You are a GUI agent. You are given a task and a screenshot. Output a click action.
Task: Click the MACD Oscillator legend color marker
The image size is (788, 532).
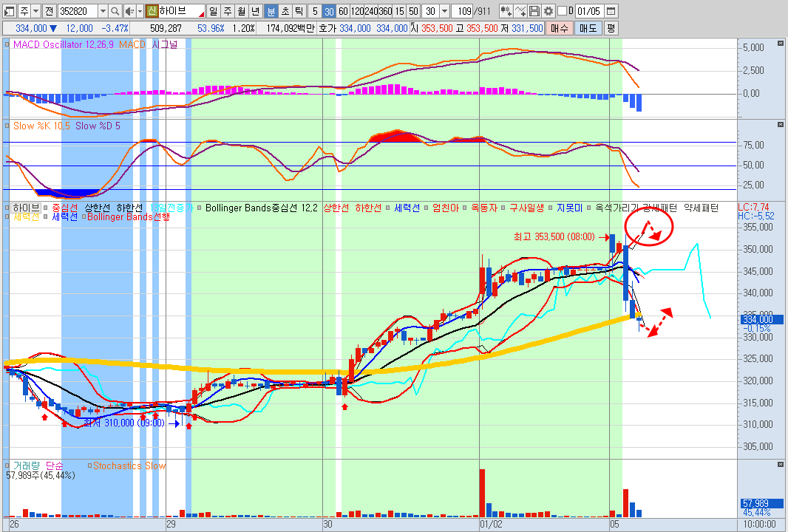(7, 45)
